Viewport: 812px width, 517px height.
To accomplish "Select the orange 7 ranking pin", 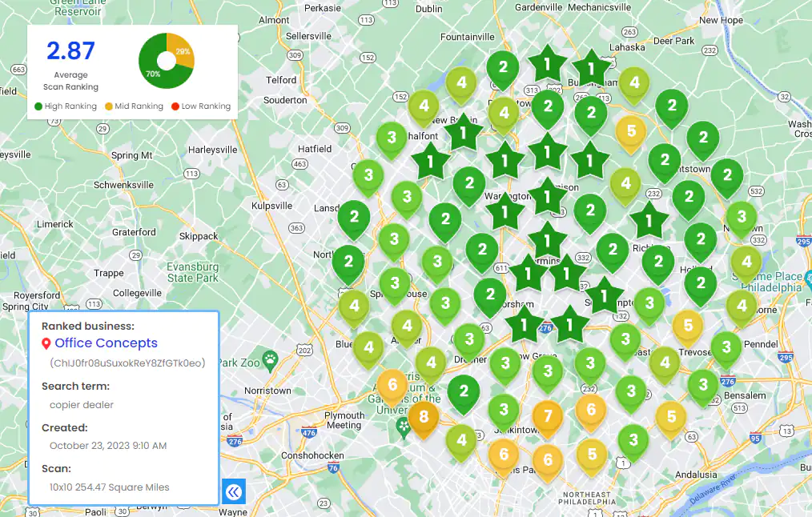I will [548, 416].
